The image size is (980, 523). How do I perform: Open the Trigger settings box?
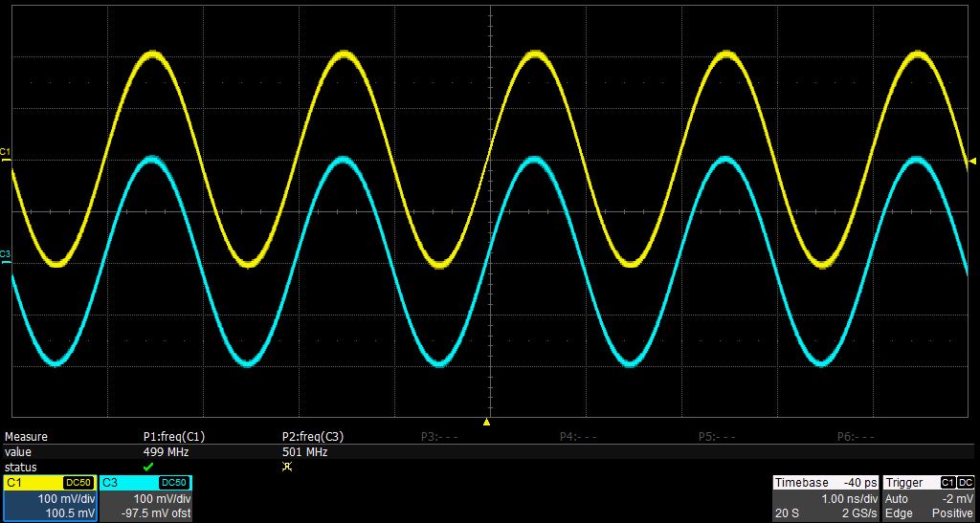click(x=929, y=498)
